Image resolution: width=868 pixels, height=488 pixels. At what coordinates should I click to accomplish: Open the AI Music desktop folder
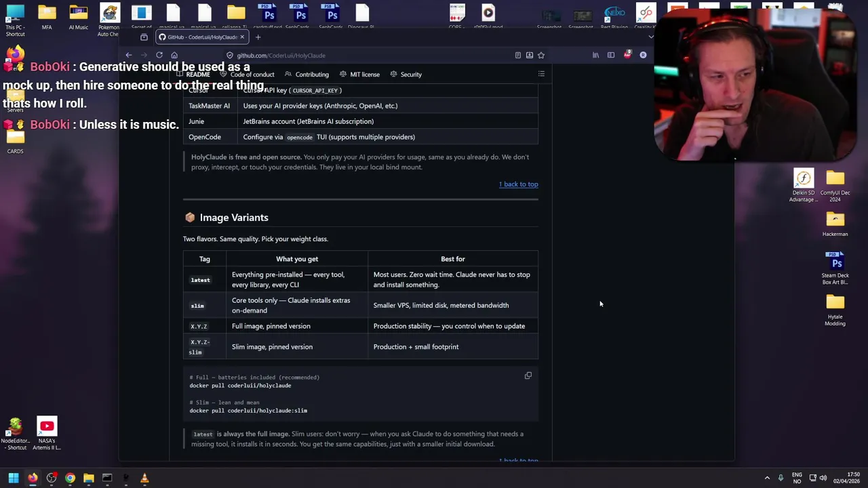78,18
